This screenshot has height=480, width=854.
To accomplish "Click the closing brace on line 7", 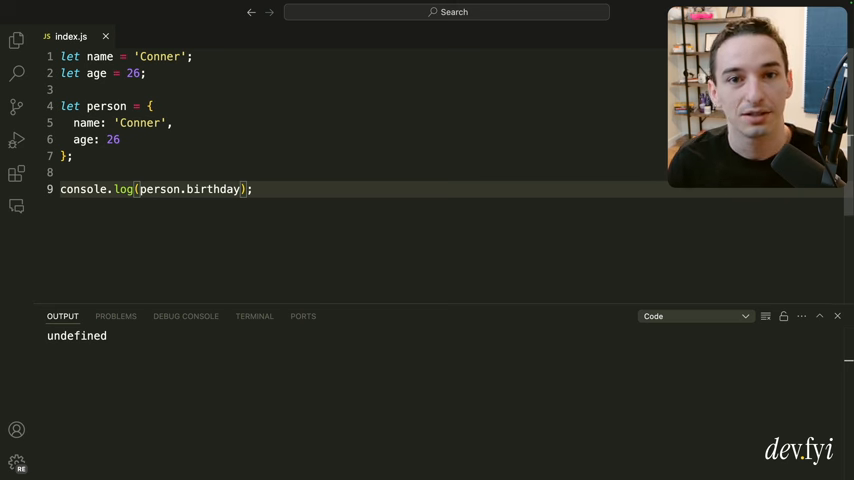I will point(63,156).
